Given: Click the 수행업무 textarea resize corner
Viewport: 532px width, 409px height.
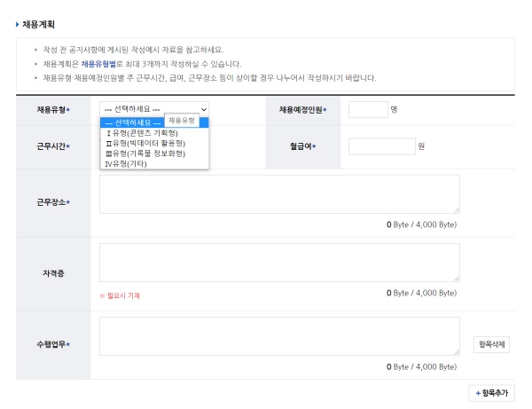Looking at the screenshot, I should (457, 352).
